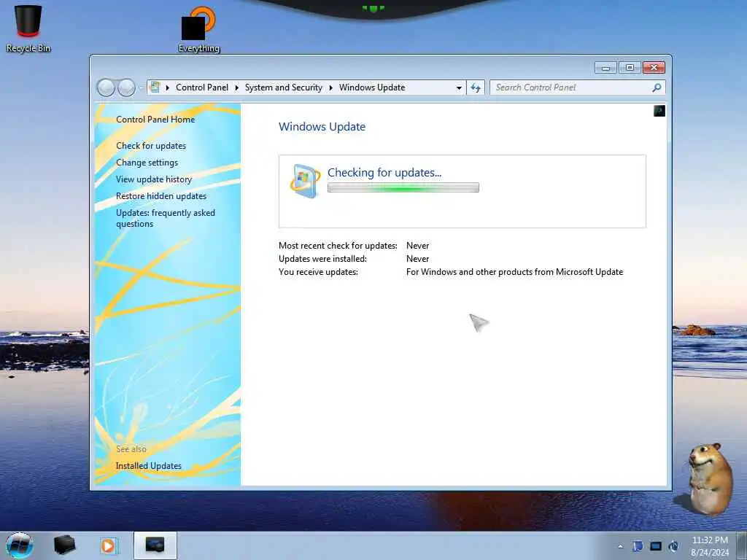Click Restore hidden updates link
Image resolution: width=747 pixels, height=560 pixels.
[161, 195]
